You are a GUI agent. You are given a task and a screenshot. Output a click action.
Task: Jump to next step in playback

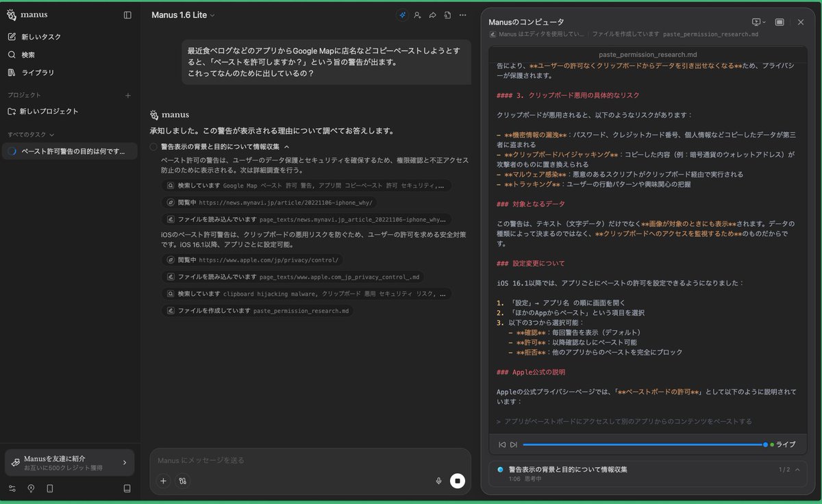coord(514,444)
